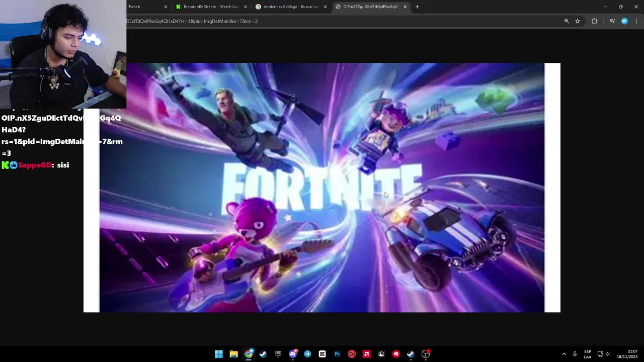Close the BrandonRz Stream tab

[246, 7]
